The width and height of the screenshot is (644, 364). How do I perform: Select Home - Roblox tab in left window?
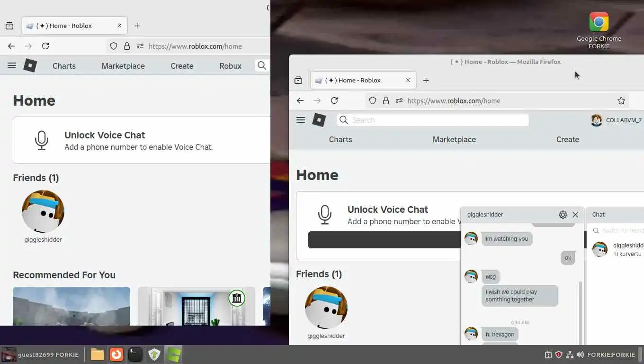pos(74,26)
